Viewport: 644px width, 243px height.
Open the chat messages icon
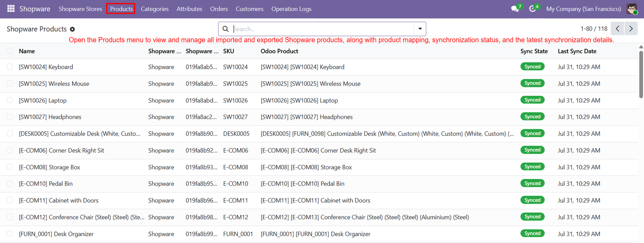coord(516,8)
